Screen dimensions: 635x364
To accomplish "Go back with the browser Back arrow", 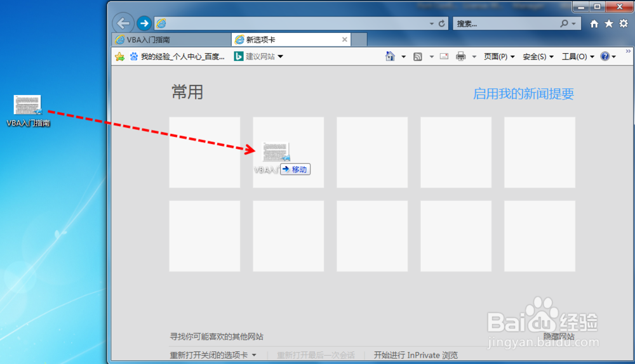I will point(123,23).
